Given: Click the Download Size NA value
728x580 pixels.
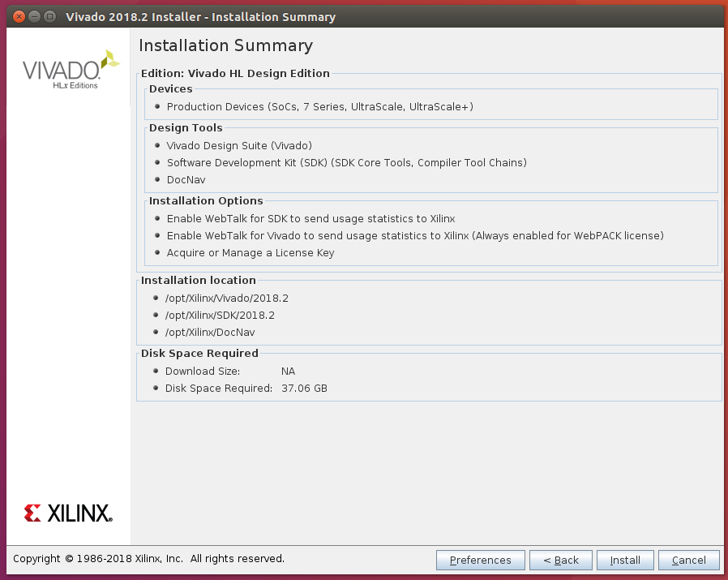Looking at the screenshot, I should [288, 372].
